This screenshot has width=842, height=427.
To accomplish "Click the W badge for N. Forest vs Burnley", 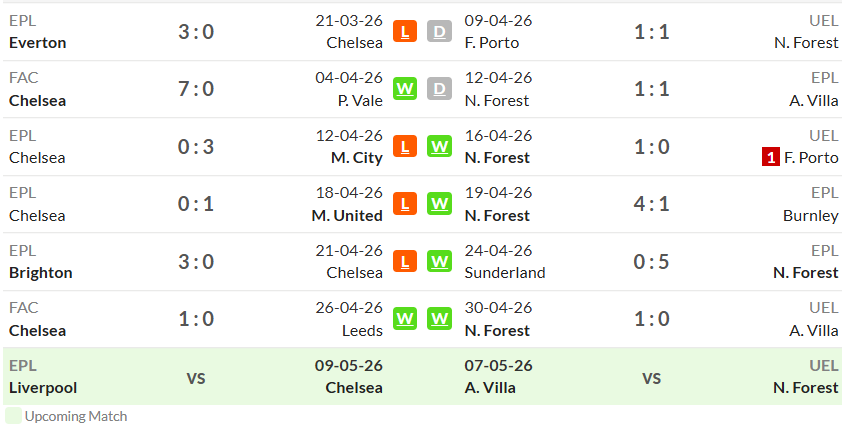I will coord(439,204).
